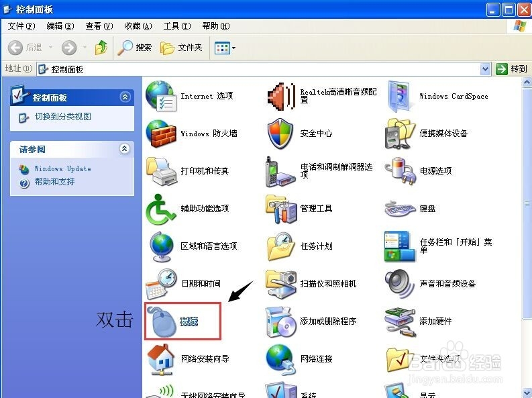Click the 添加硬件 label text
The width and height of the screenshot is (532, 398).
pyautogui.click(x=435, y=321)
